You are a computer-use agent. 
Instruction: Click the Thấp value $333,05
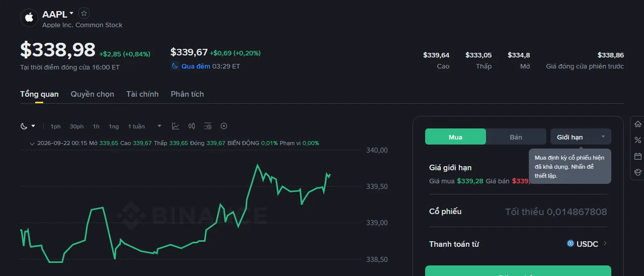pyautogui.click(x=478, y=55)
